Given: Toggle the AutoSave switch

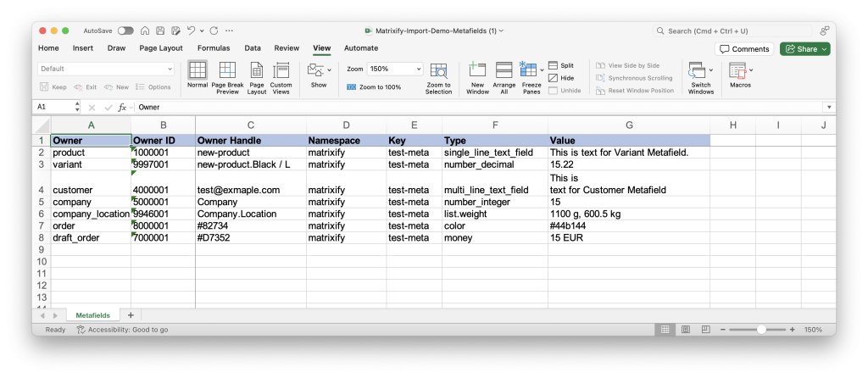Looking at the screenshot, I should [x=125, y=31].
